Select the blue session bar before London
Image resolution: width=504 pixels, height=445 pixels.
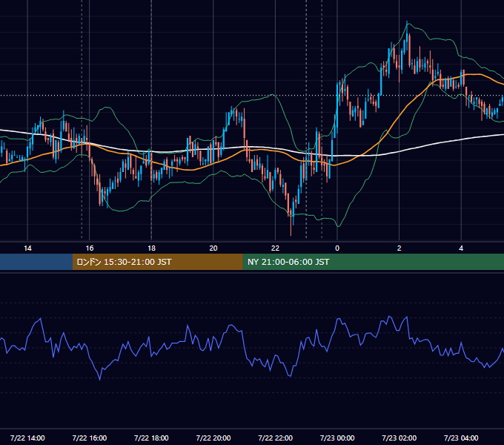coord(36,262)
